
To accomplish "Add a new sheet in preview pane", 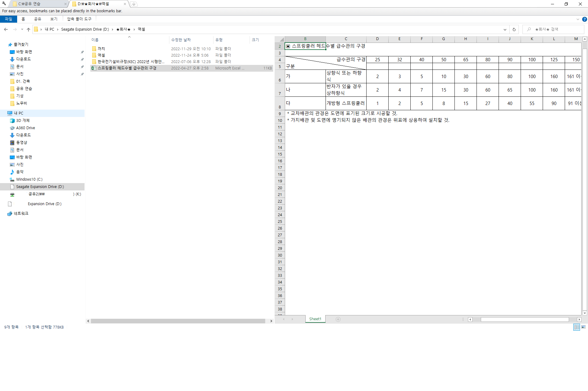I will (x=338, y=319).
